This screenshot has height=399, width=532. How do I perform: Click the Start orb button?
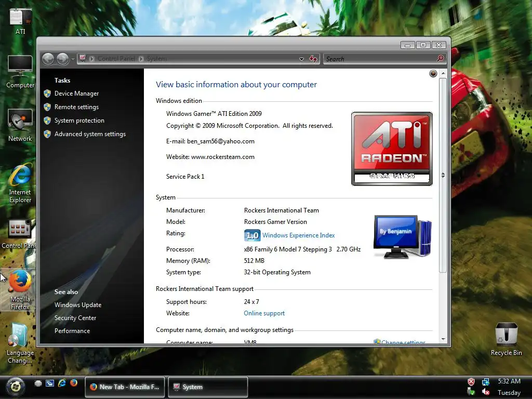[15, 387]
